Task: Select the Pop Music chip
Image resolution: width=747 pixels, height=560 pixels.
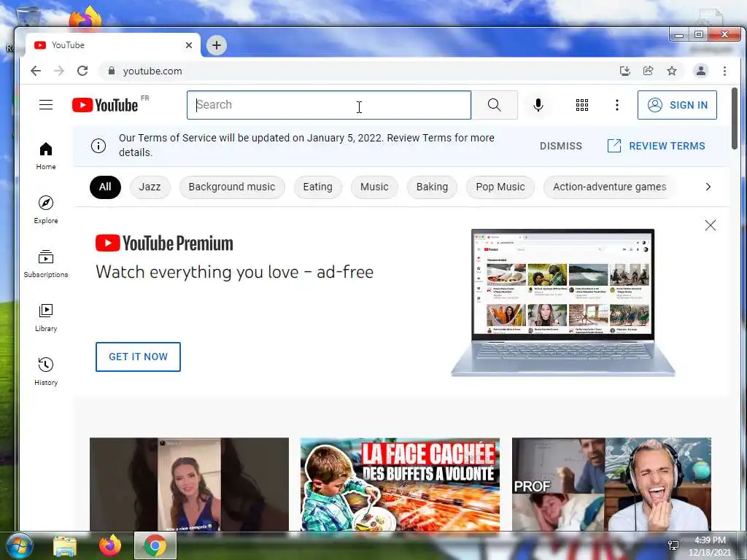Action: 500,187
